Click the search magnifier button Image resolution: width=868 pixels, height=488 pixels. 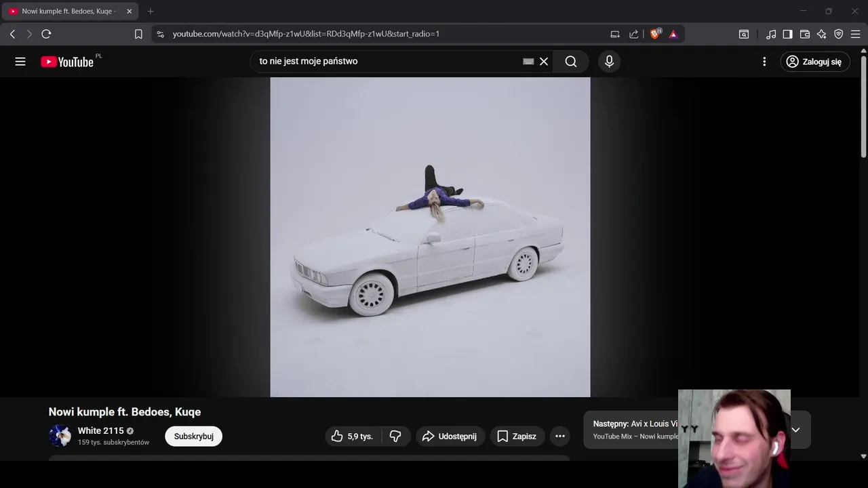571,61
